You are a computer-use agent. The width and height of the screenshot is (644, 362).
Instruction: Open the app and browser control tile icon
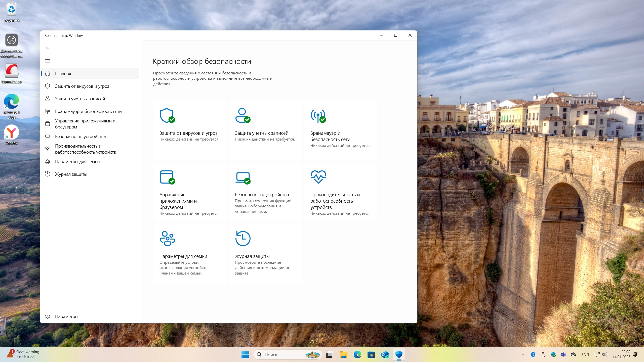tap(167, 177)
